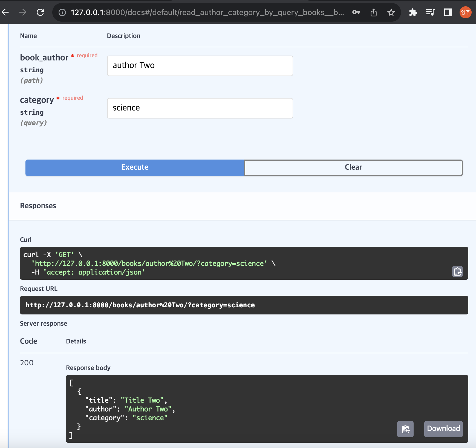Focus the category input field
476x448 pixels.
[x=200, y=108]
